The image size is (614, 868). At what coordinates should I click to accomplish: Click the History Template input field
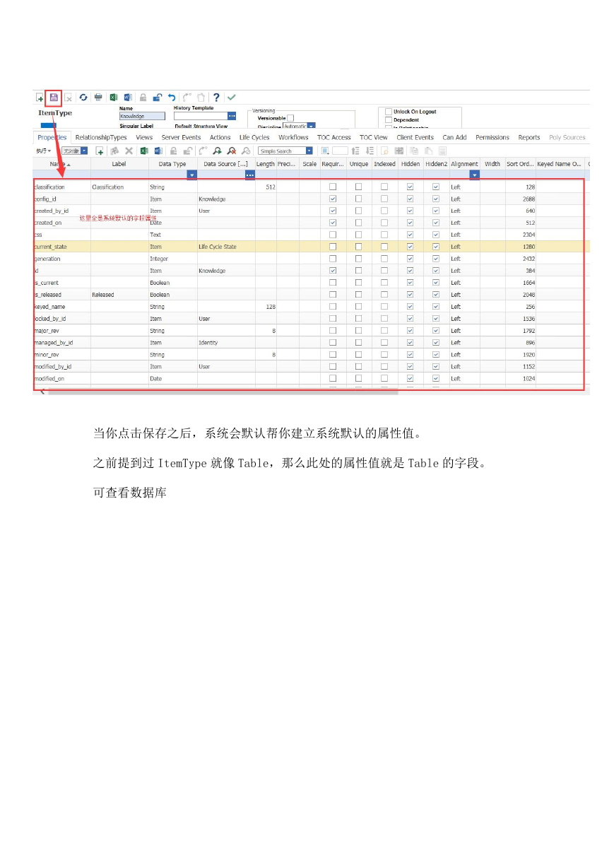tap(201, 116)
